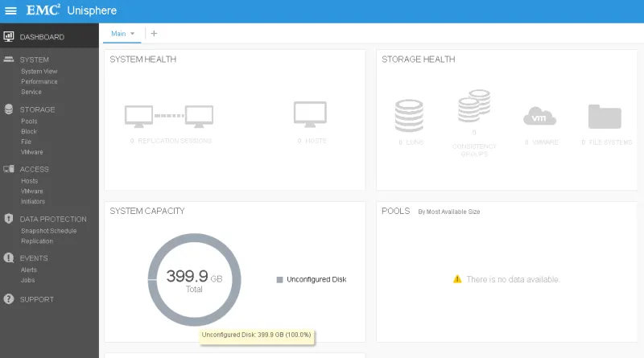Image resolution: width=644 pixels, height=358 pixels.
Task: Click the POOLS panel title
Action: (395, 211)
